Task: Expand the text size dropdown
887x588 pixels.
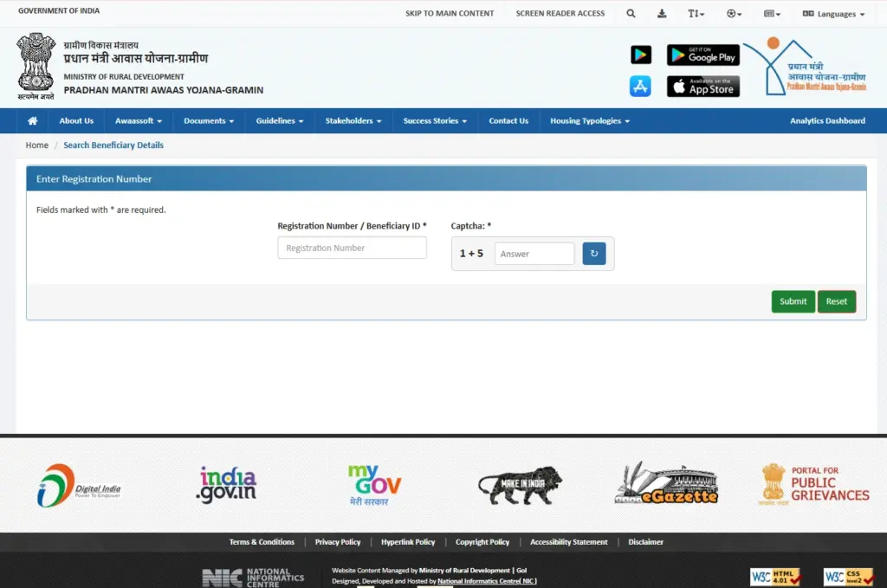Action: point(696,14)
